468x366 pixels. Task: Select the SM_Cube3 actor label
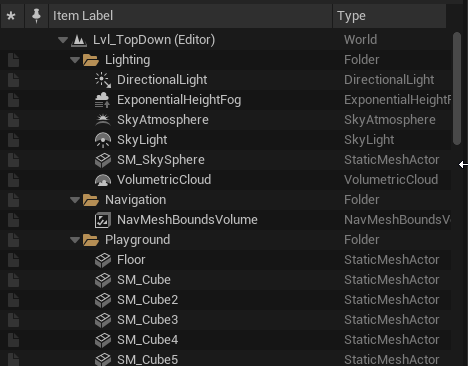coord(147,320)
